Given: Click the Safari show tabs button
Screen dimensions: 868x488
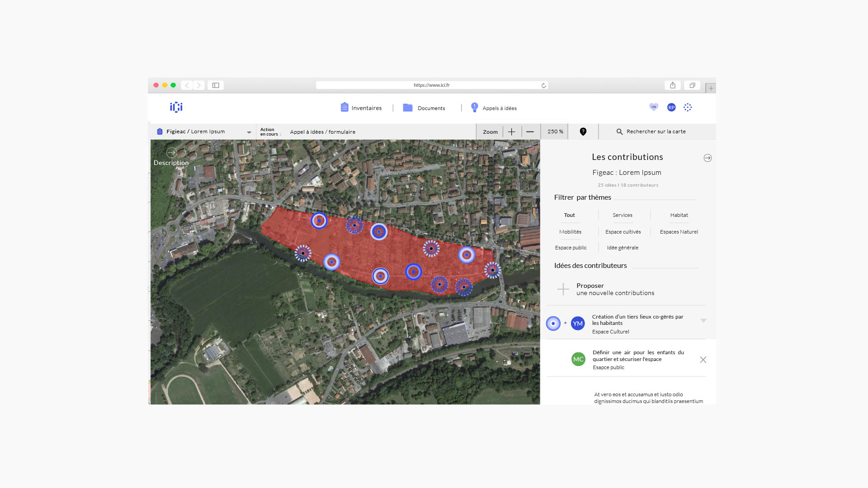Looking at the screenshot, I should pyautogui.click(x=692, y=85).
